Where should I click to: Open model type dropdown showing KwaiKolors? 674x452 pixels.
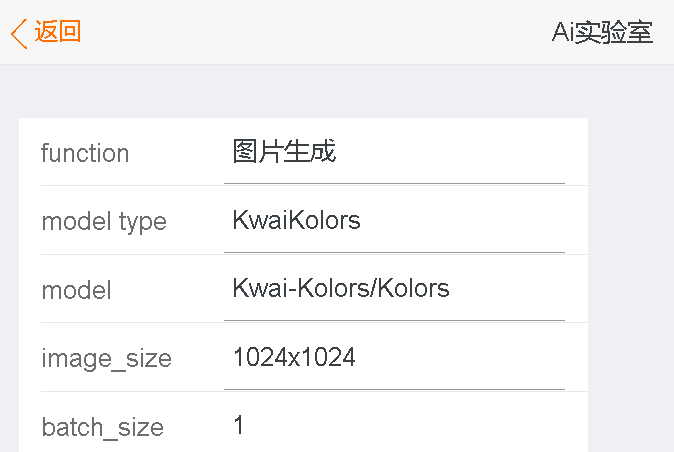[x=394, y=220]
